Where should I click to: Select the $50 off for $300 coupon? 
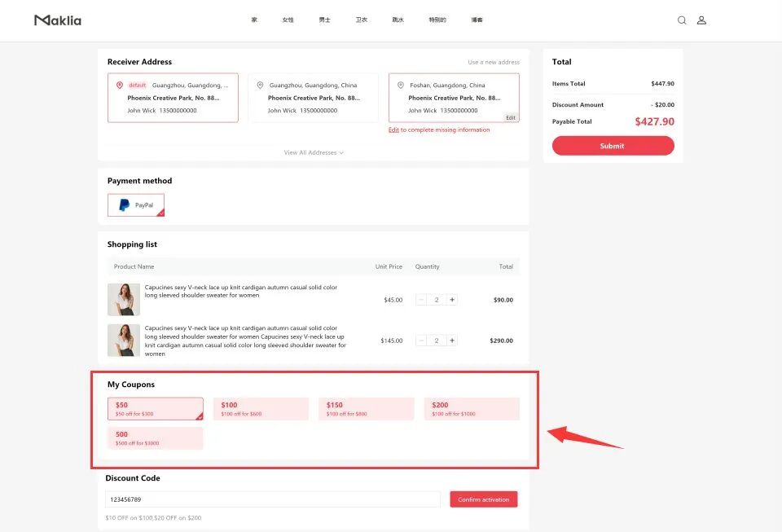coord(155,409)
